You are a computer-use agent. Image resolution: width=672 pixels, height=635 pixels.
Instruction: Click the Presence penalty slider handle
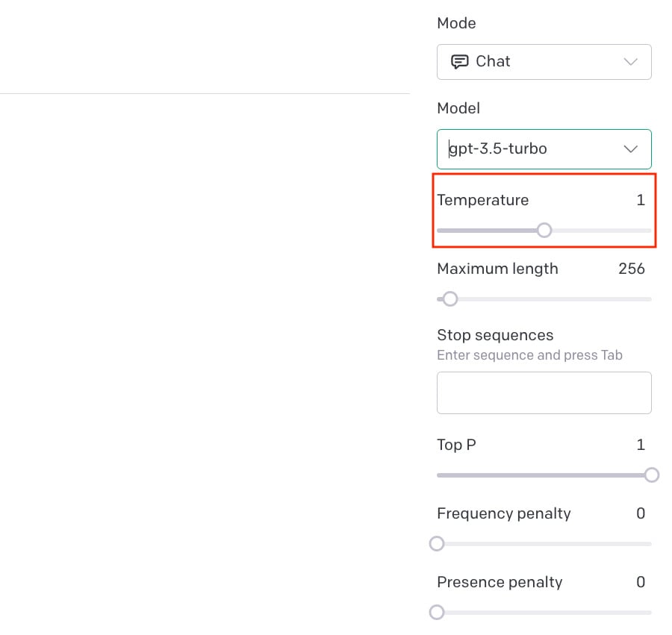(x=437, y=613)
